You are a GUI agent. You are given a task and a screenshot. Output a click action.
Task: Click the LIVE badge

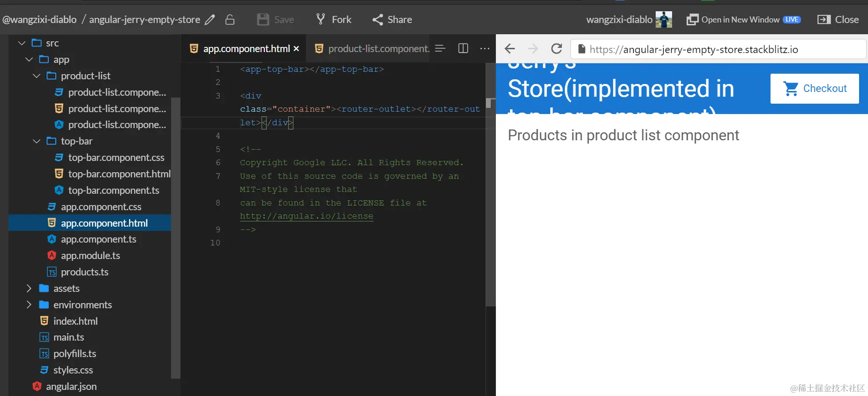point(792,20)
